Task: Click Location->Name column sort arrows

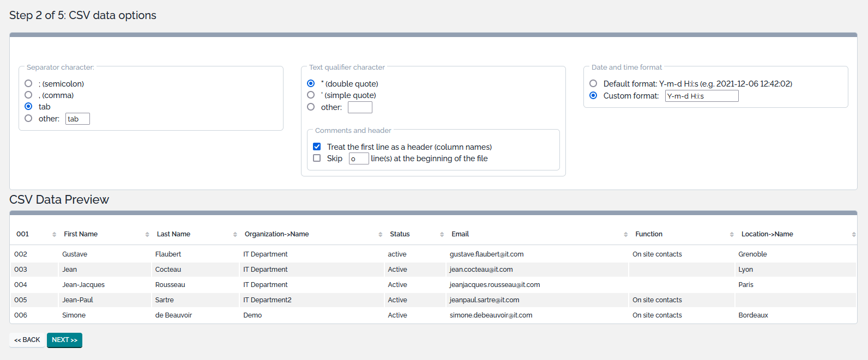Action: (853, 234)
